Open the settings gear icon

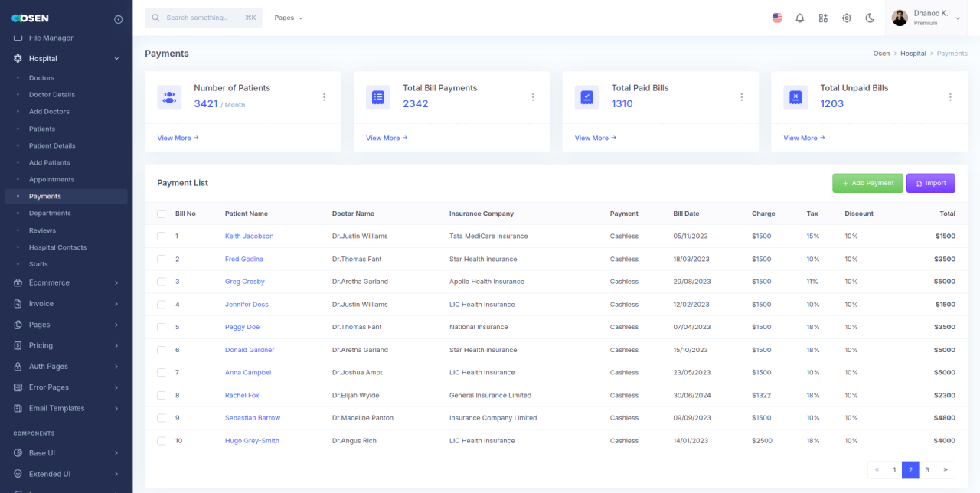pyautogui.click(x=847, y=18)
